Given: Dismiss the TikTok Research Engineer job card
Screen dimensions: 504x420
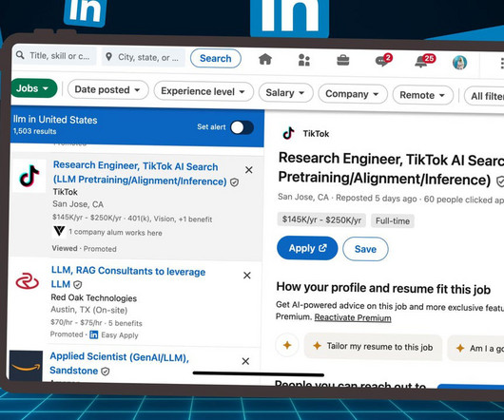Looking at the screenshot, I should [x=249, y=170].
